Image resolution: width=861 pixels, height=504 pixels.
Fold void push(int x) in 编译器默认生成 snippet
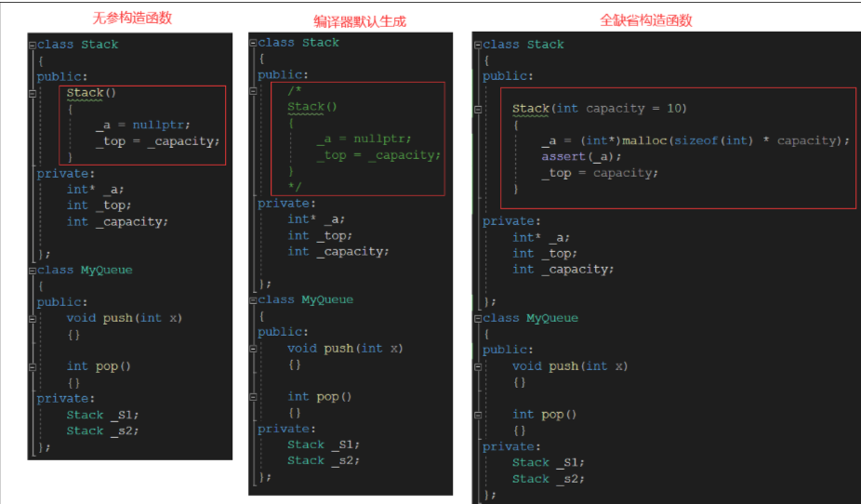pos(253,349)
